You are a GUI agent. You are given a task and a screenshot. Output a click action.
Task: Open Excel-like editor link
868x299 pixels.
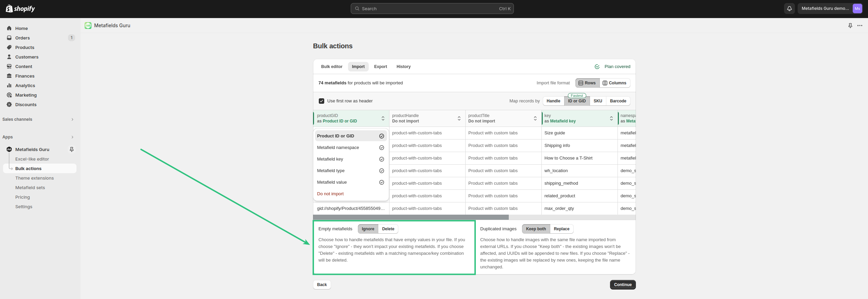coord(32,159)
